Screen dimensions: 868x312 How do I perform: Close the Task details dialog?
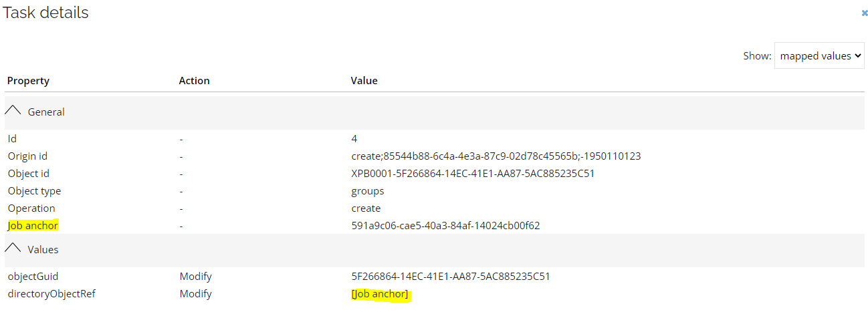click(864, 13)
